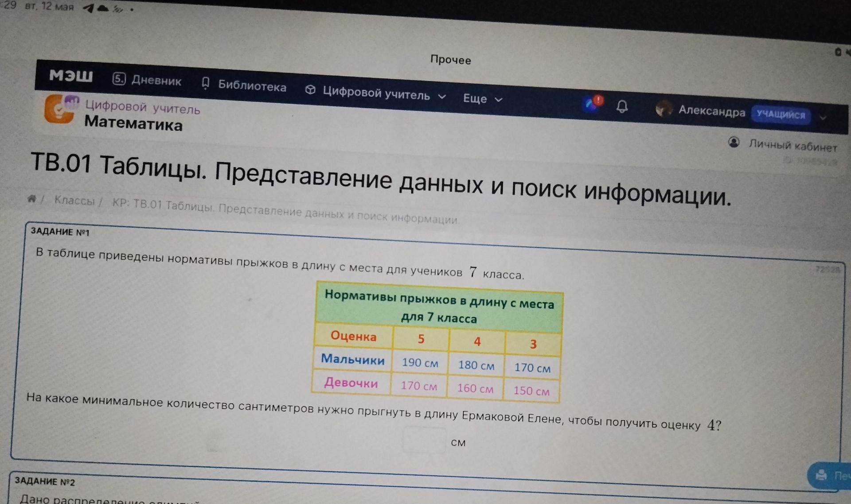The height and width of the screenshot is (504, 851).
Task: Click the Цифровой учитель orange logo
Action: (x=61, y=109)
